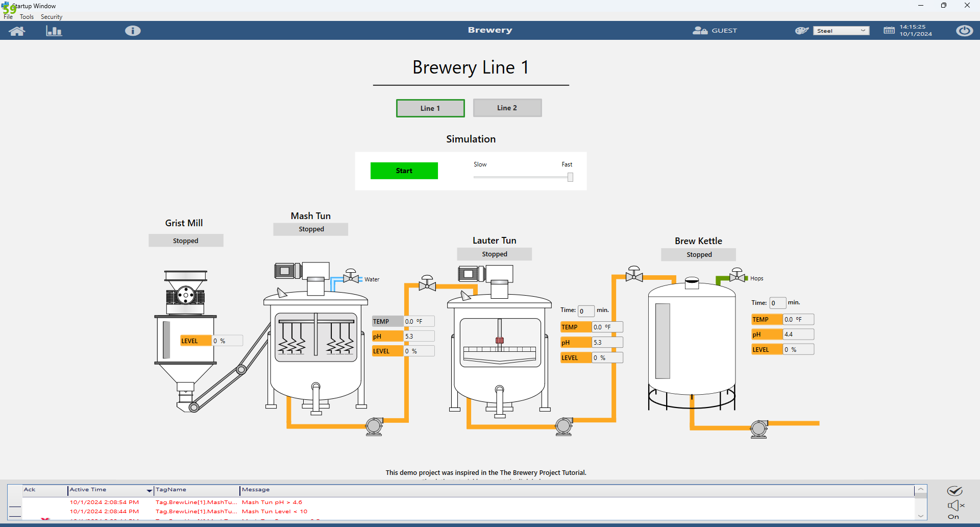Click the simulation speed slider handle

570,177
